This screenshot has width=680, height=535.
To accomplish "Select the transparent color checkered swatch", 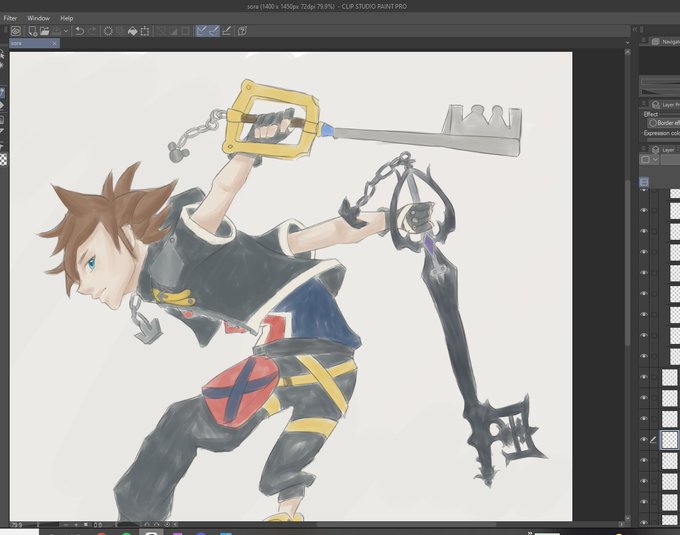I will point(3,160).
